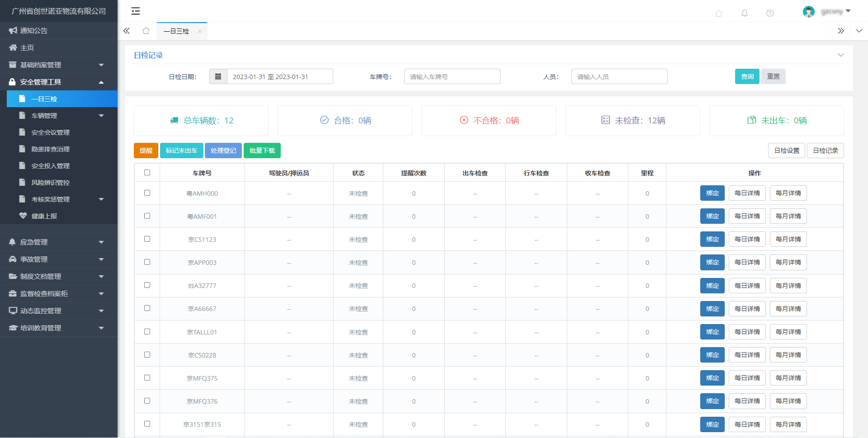The image size is (868, 438).
Task: Click the calendar icon for date range
Action: pyautogui.click(x=218, y=76)
